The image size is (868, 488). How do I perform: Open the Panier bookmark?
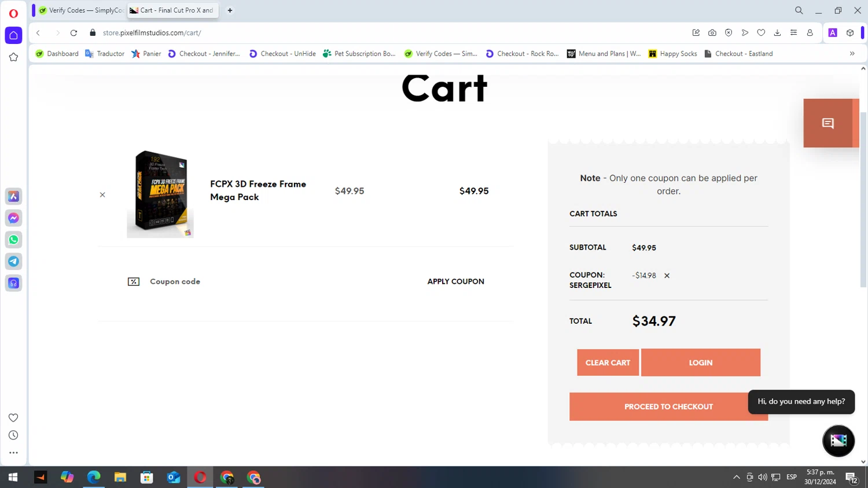click(x=146, y=54)
